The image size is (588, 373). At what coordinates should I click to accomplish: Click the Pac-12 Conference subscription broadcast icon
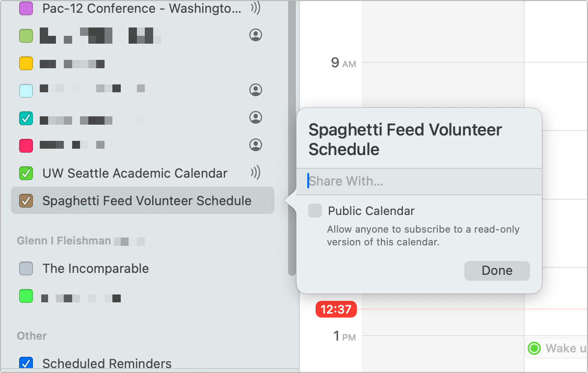[255, 8]
